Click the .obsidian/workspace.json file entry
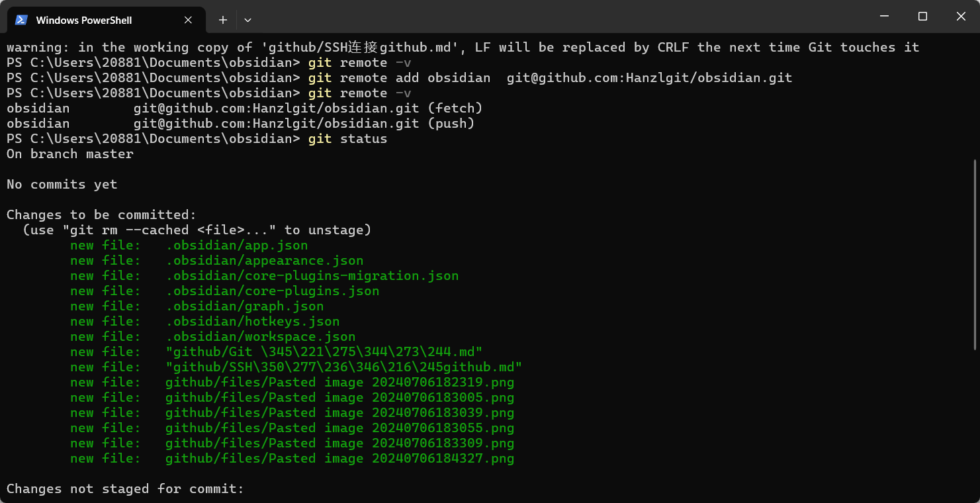 260,337
